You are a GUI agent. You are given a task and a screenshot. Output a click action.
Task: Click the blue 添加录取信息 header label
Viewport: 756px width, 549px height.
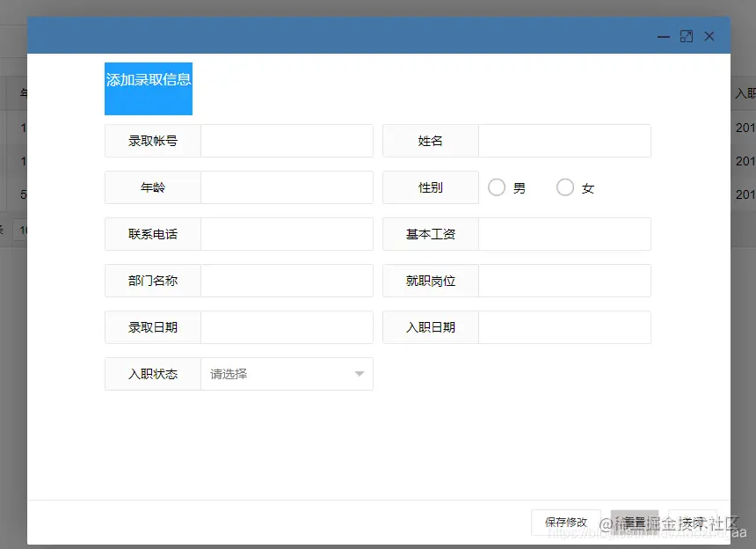point(148,88)
